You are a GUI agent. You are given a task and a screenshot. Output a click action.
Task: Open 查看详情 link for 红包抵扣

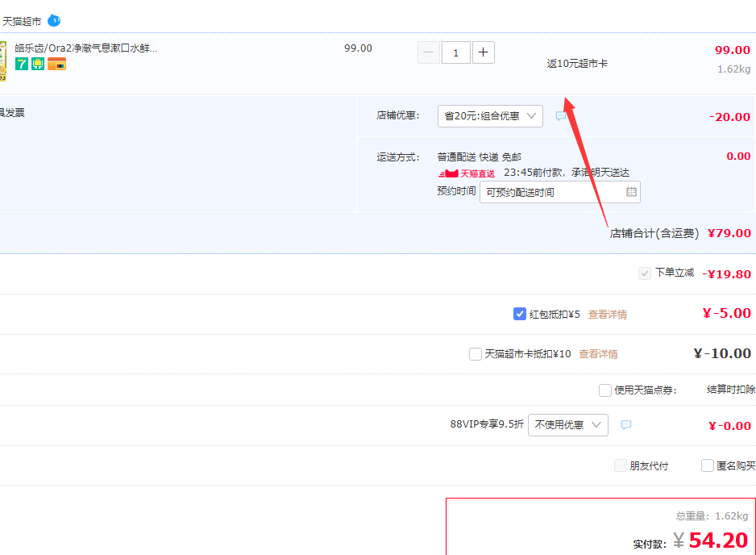[608, 315]
